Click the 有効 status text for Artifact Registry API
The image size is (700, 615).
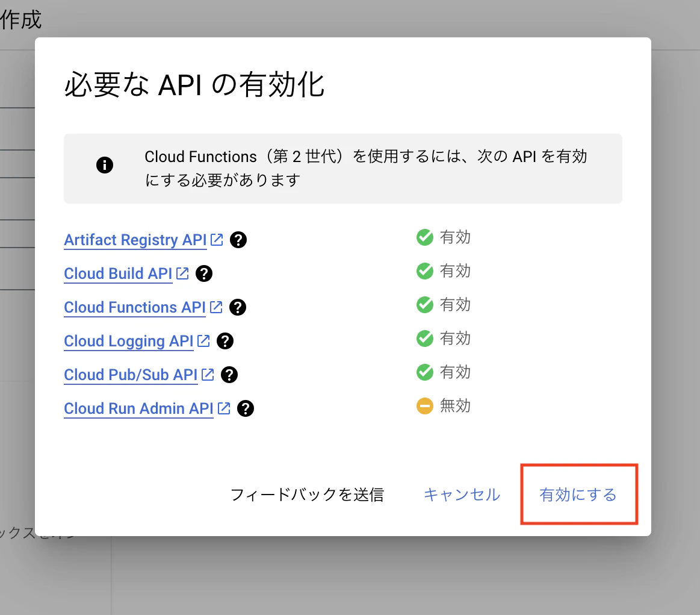click(456, 237)
